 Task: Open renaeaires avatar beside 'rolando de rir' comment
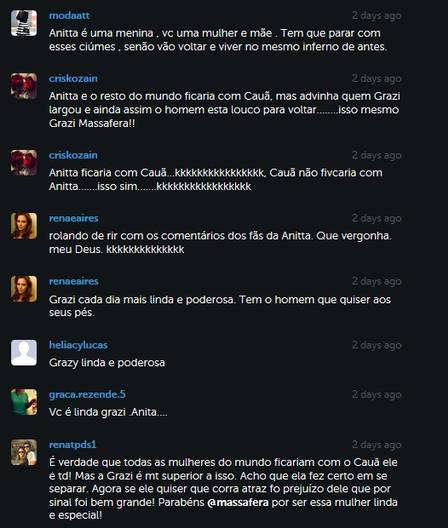24,226
